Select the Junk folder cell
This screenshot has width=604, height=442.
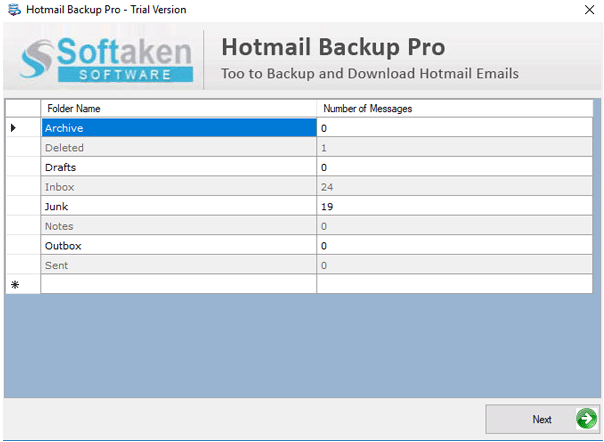tap(179, 206)
